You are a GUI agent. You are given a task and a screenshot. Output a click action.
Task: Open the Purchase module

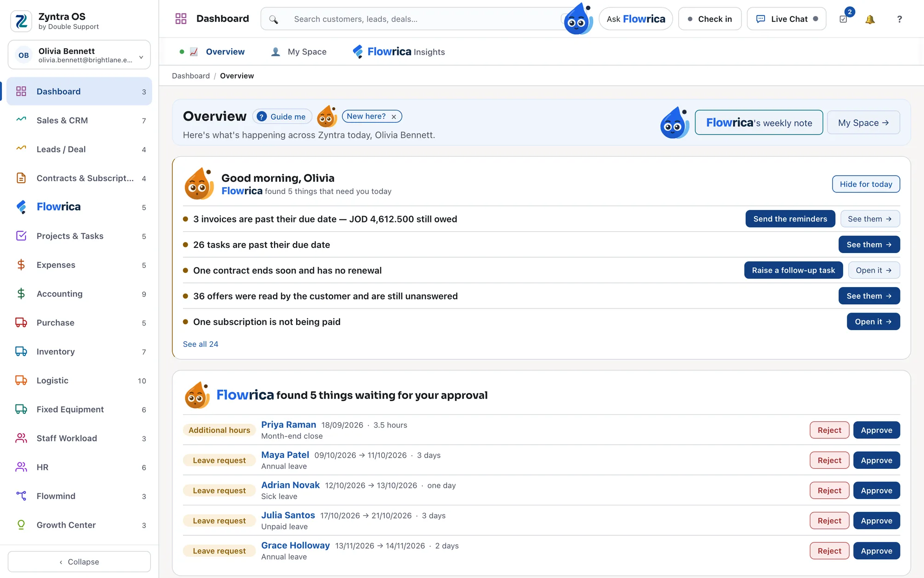tap(79, 323)
